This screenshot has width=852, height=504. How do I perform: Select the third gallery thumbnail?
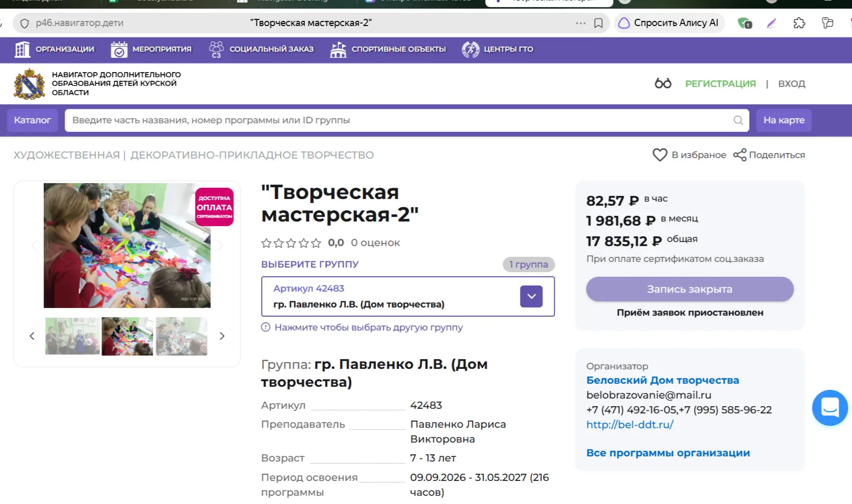182,336
